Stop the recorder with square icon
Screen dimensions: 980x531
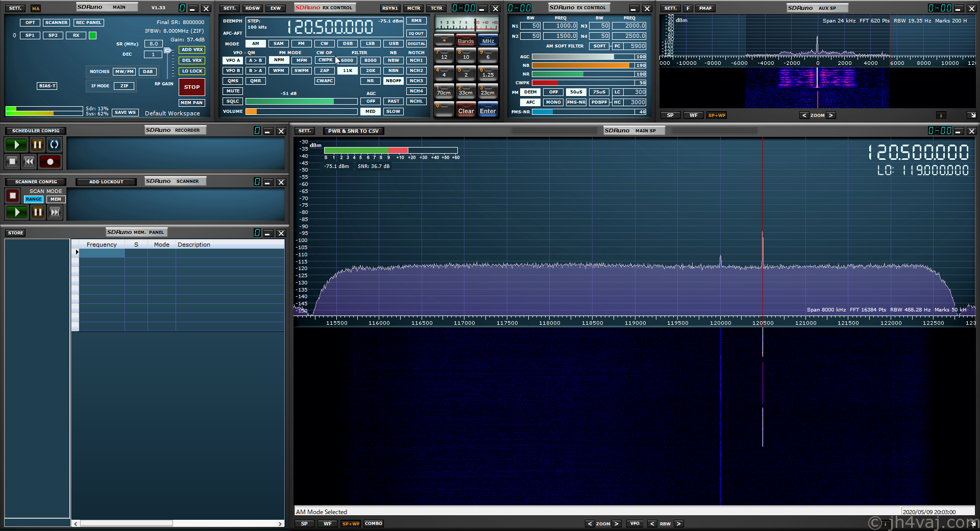pos(13,162)
